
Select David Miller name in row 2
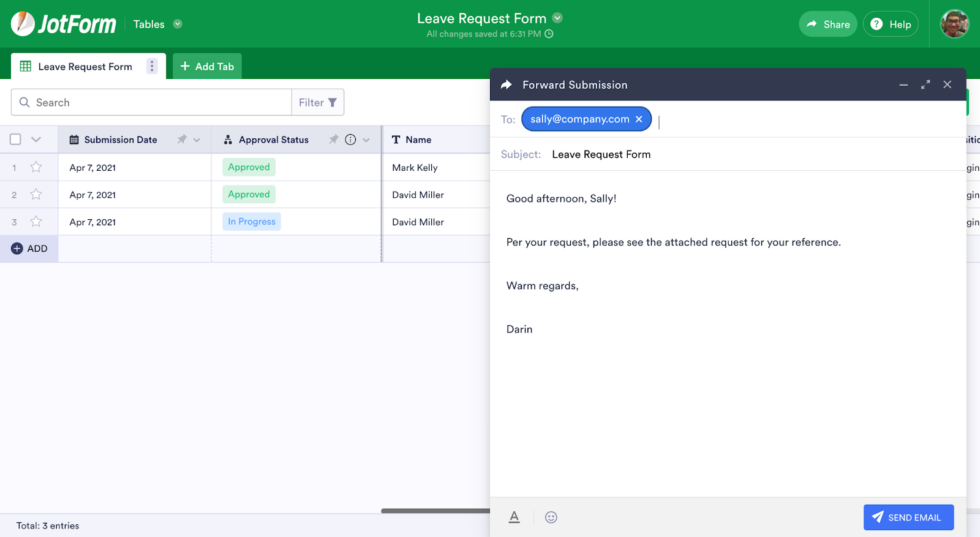point(436,195)
